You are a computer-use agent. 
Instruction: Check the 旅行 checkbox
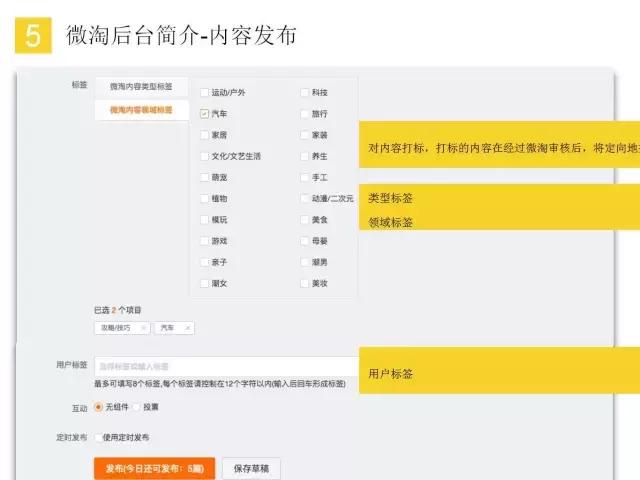coord(304,114)
